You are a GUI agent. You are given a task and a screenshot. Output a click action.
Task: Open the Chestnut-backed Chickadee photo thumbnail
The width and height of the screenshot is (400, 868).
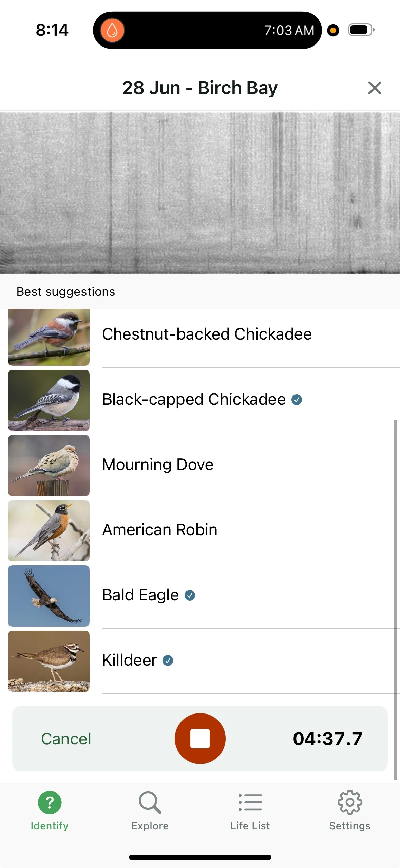(x=49, y=337)
